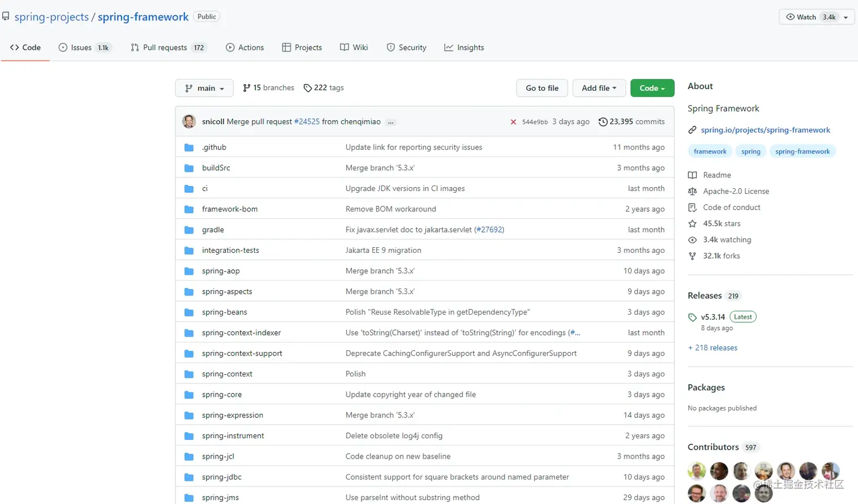This screenshot has height=504, width=858.
Task: Click the commit history clock icon
Action: click(x=603, y=122)
